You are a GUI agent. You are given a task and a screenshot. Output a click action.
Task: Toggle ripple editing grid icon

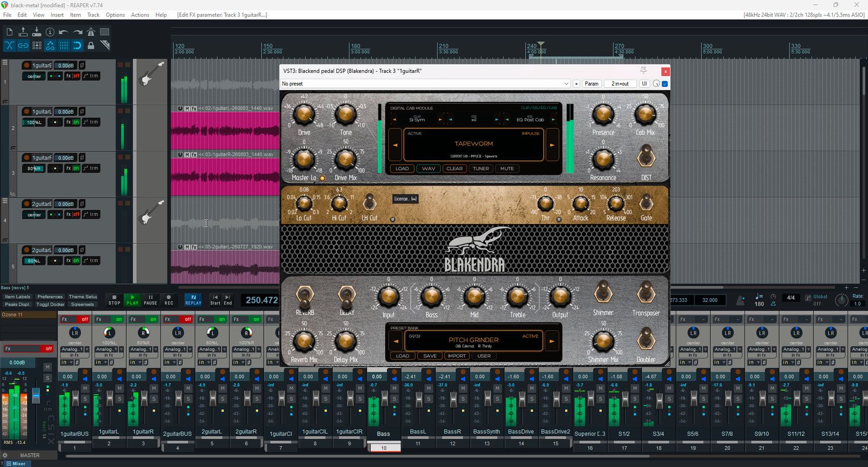(36, 46)
